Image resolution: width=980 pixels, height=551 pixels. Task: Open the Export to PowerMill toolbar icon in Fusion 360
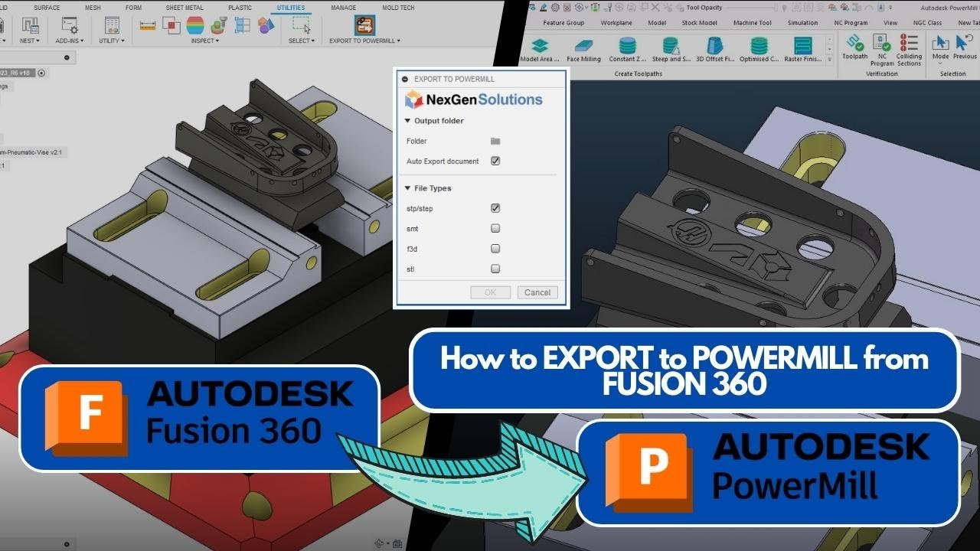364,24
